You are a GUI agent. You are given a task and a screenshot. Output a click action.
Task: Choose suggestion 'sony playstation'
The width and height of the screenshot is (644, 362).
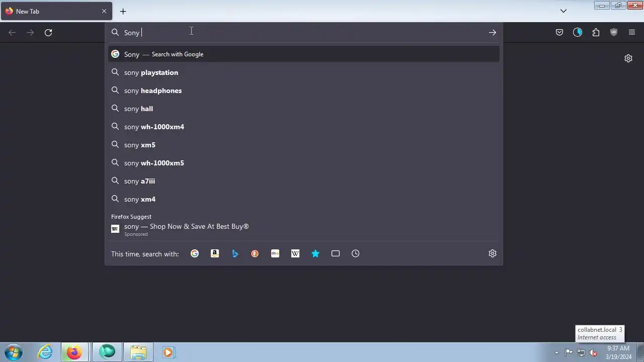(x=304, y=72)
